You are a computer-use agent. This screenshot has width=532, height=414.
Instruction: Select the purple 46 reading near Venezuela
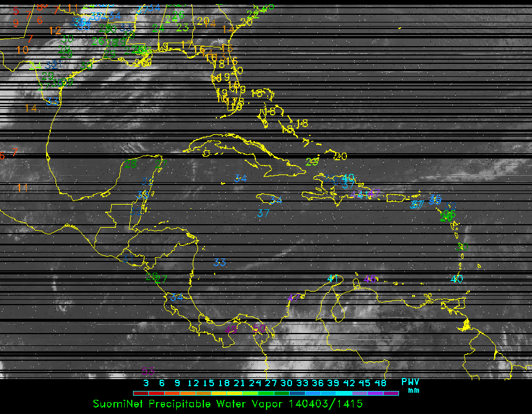point(370,279)
